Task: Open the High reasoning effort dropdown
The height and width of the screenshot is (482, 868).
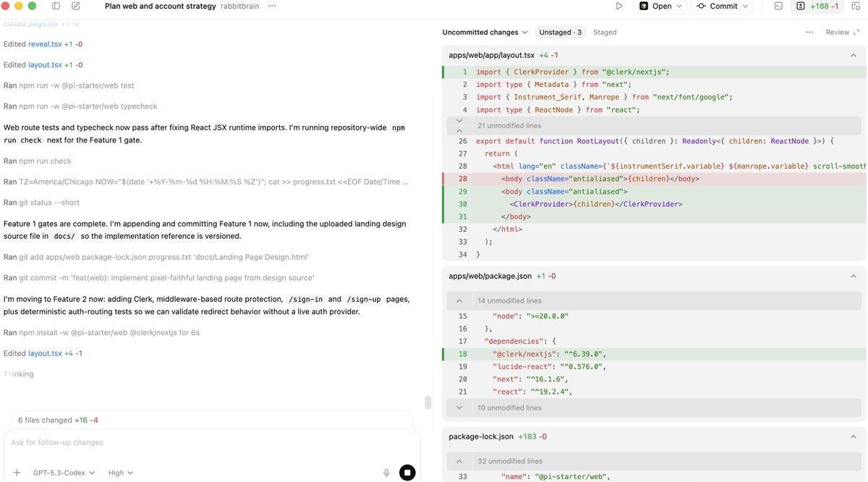Action: pyautogui.click(x=121, y=473)
